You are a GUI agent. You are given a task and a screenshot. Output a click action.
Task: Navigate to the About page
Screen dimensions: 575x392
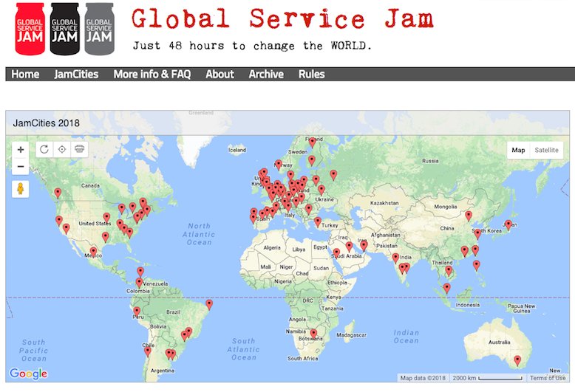[x=220, y=74]
